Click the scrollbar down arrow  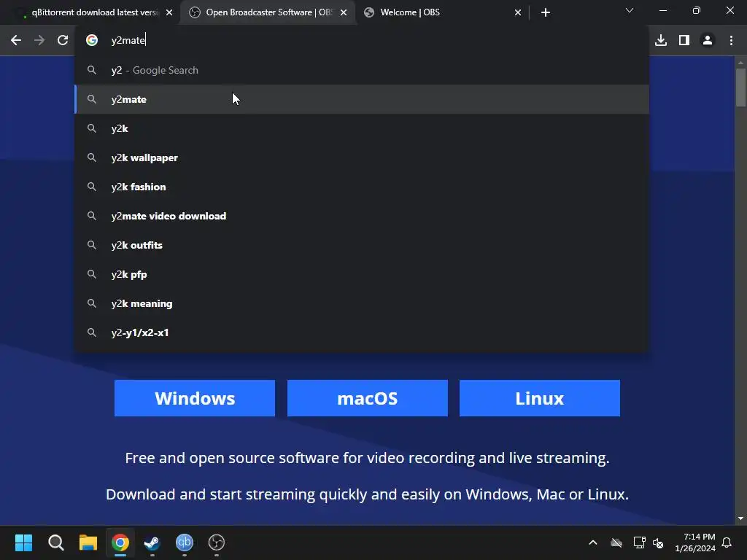(740, 518)
